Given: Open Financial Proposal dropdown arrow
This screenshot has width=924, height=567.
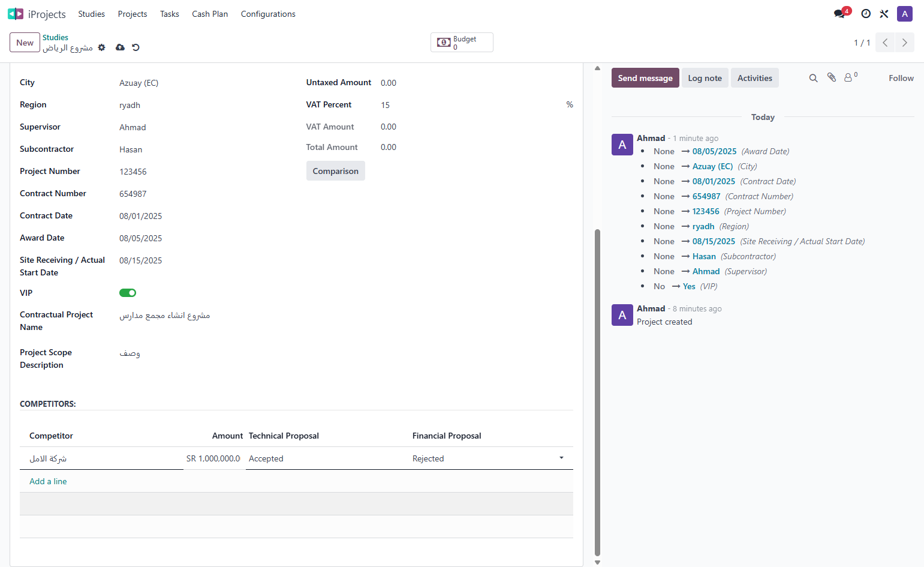Looking at the screenshot, I should (561, 458).
